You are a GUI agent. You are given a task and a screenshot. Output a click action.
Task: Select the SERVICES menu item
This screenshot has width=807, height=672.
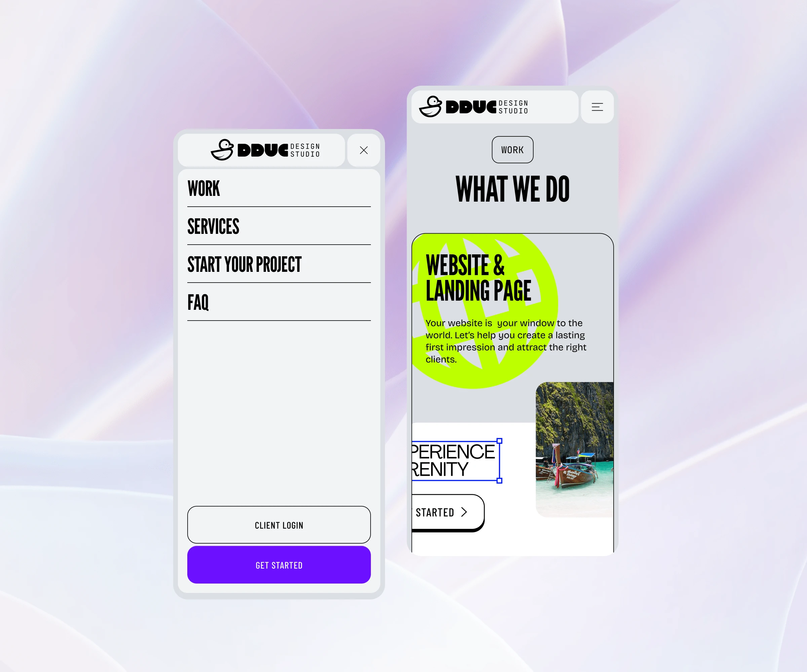coord(213,226)
